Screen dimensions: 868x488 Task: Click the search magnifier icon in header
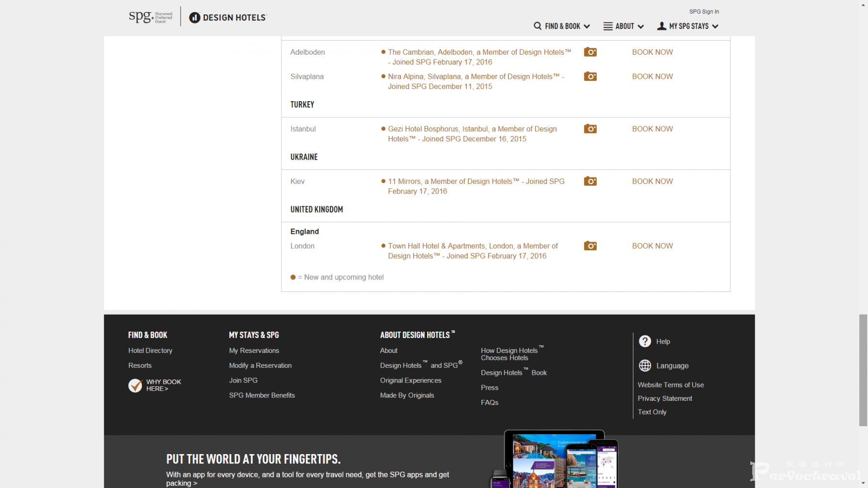point(538,26)
